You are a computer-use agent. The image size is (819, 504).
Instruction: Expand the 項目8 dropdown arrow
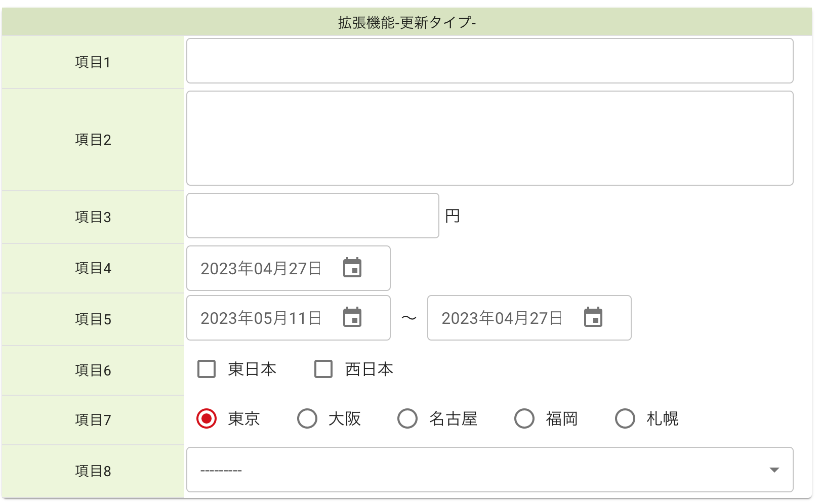pyautogui.click(x=774, y=470)
